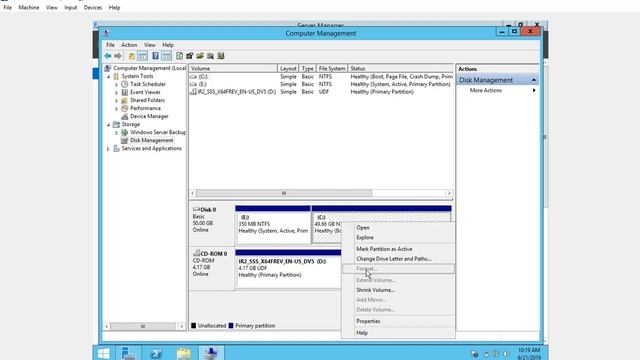Screen dimensions: 640x360
Task: Launch PowerShell from the taskbar
Action: point(156,353)
